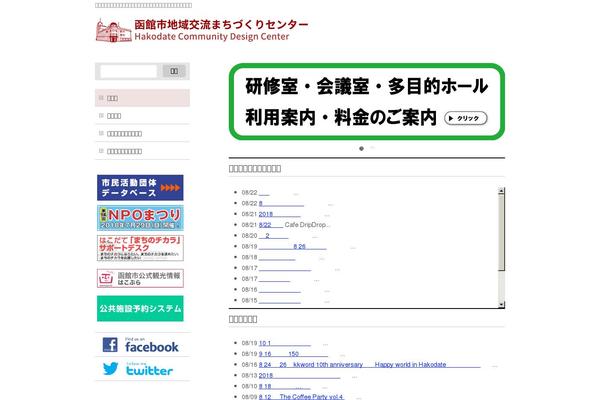Open the 08/19 news link containing 8.26
This screenshot has height=400, width=600.
click(293, 247)
